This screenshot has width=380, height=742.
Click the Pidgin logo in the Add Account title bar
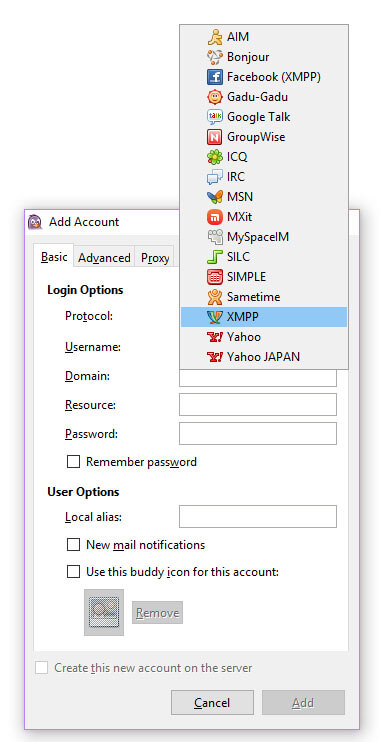35,221
